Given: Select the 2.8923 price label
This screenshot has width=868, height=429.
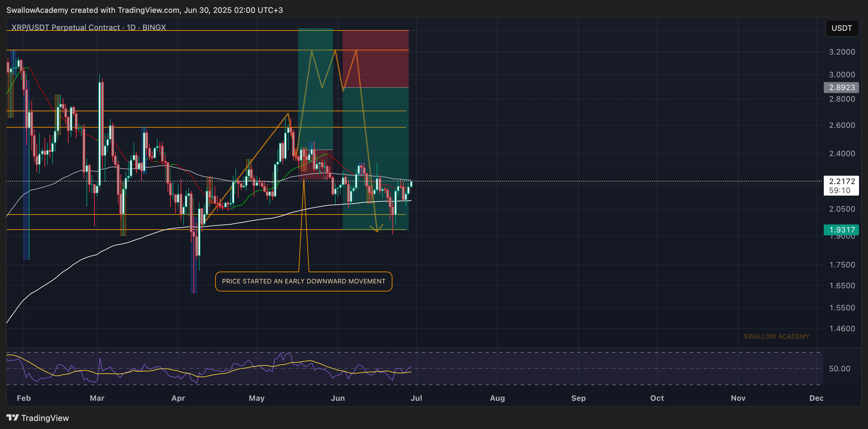Looking at the screenshot, I should point(841,87).
